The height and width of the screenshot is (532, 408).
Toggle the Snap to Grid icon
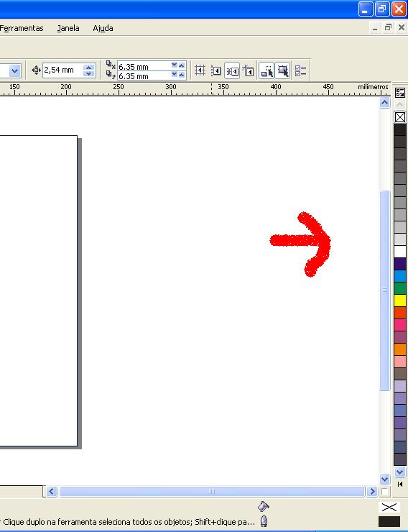(200, 70)
